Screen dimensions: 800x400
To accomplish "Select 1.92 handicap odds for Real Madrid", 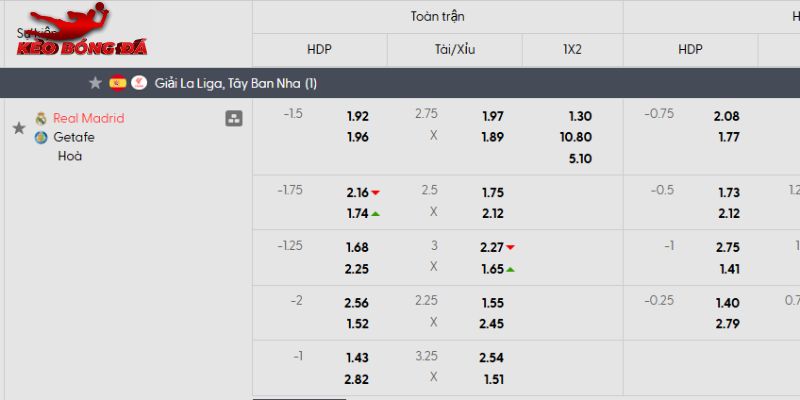I will [357, 116].
